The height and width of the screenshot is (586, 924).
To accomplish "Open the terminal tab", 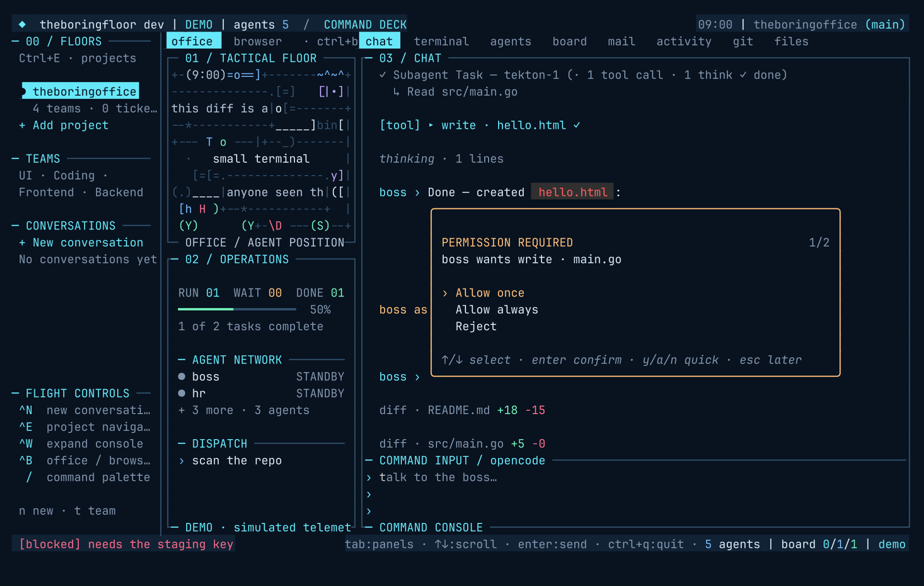I will [x=441, y=41].
